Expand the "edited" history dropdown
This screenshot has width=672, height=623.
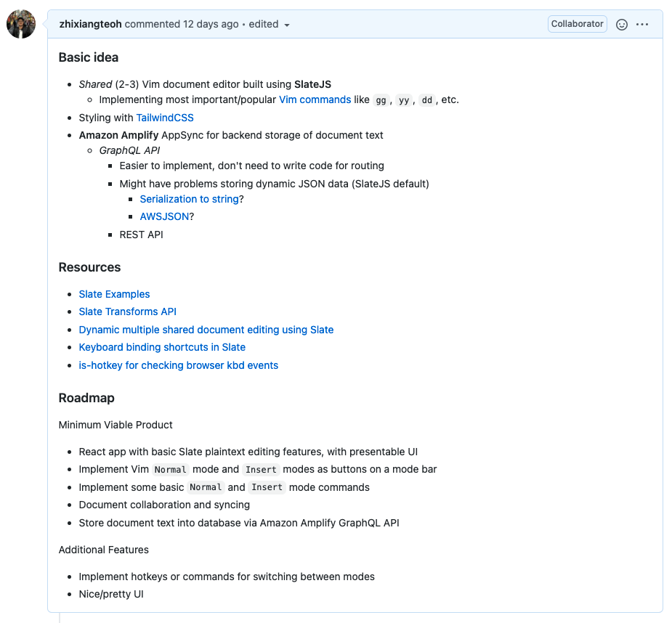tap(269, 24)
